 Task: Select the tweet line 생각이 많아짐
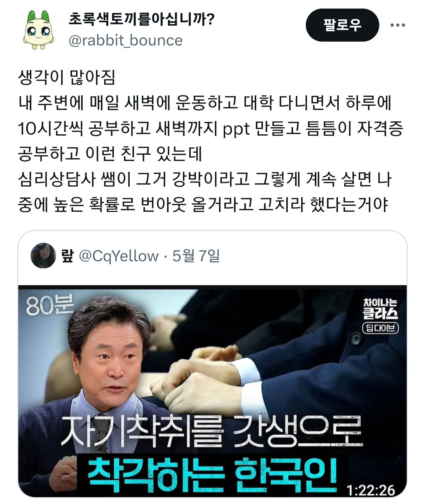click(67, 78)
